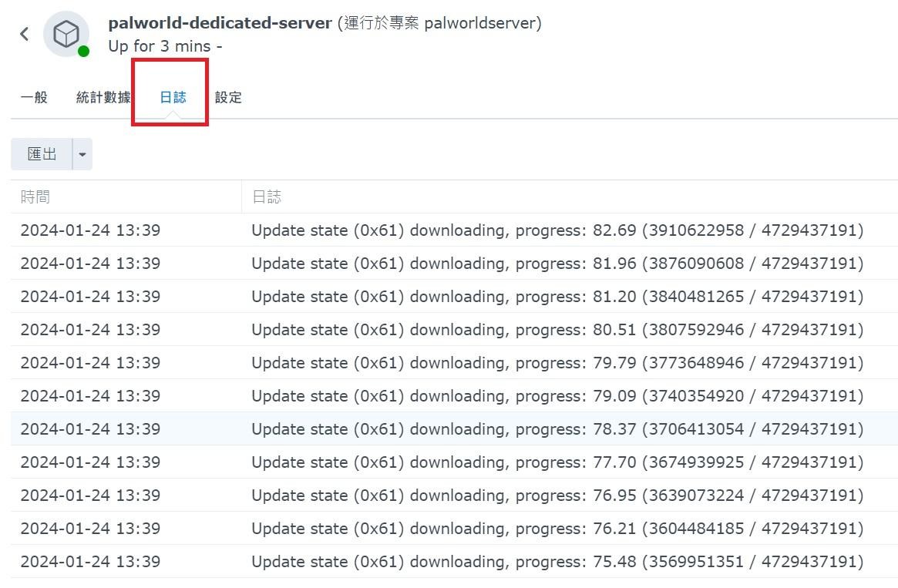Open the 設定 tab

[x=228, y=97]
